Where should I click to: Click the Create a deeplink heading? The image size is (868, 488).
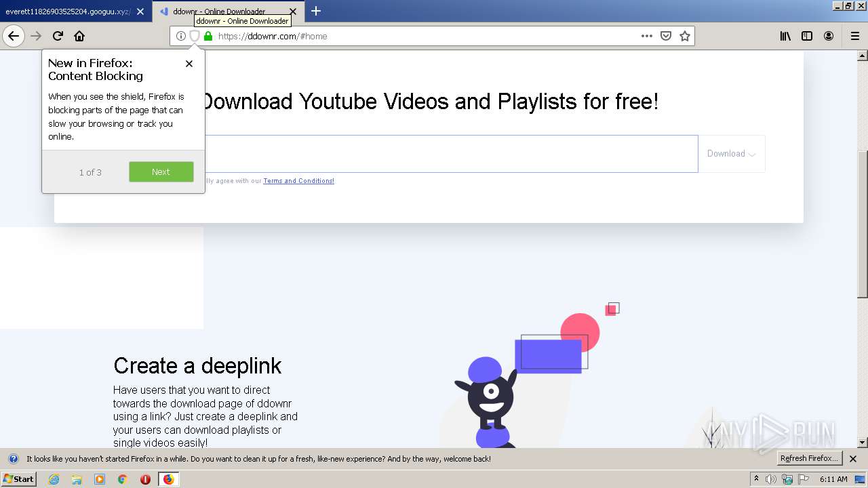click(x=197, y=366)
